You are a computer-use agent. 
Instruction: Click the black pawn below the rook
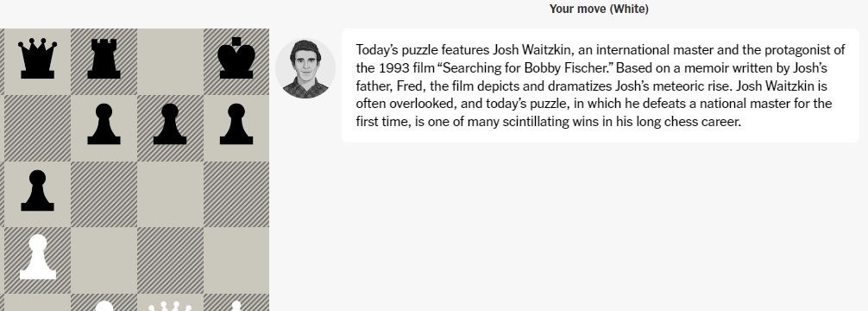104,124
